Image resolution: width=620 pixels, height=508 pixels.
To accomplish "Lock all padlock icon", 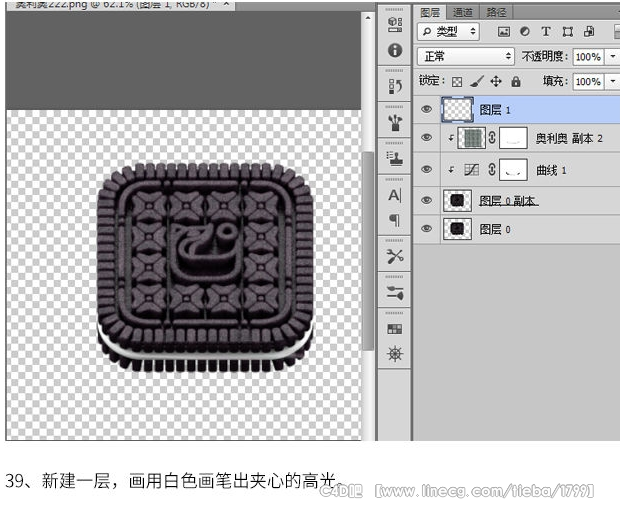I will pyautogui.click(x=516, y=81).
